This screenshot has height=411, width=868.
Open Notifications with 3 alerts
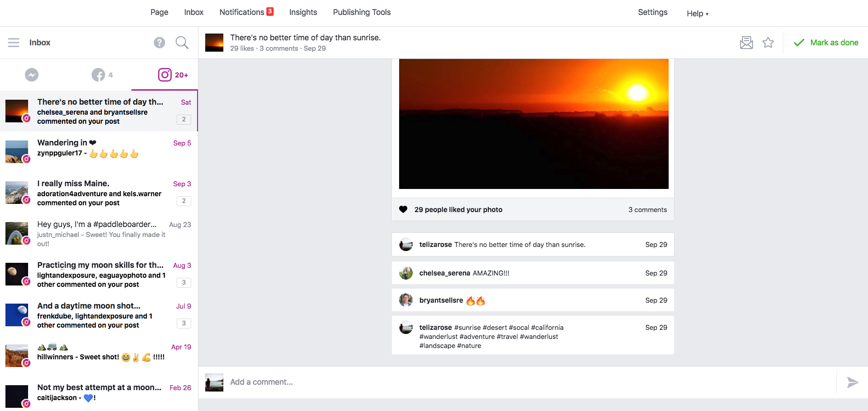246,12
